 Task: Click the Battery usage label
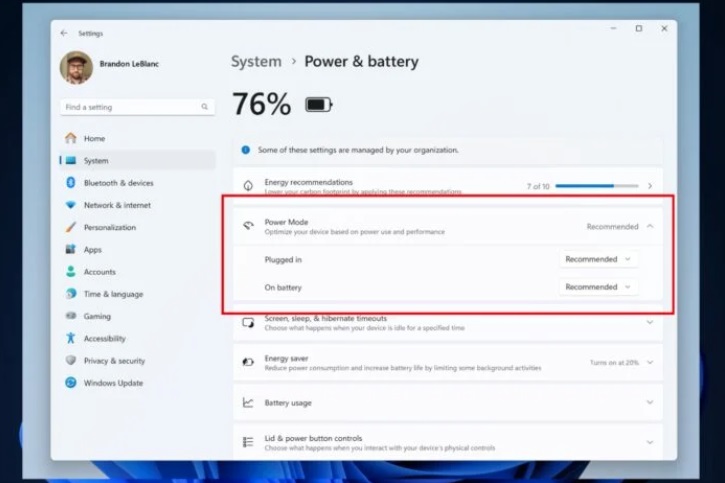tap(288, 403)
